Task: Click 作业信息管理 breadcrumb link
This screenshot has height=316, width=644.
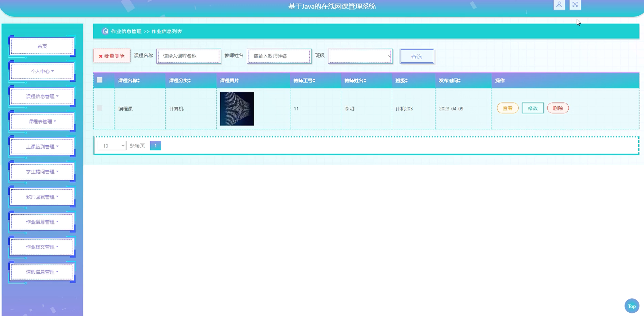Action: [126, 32]
